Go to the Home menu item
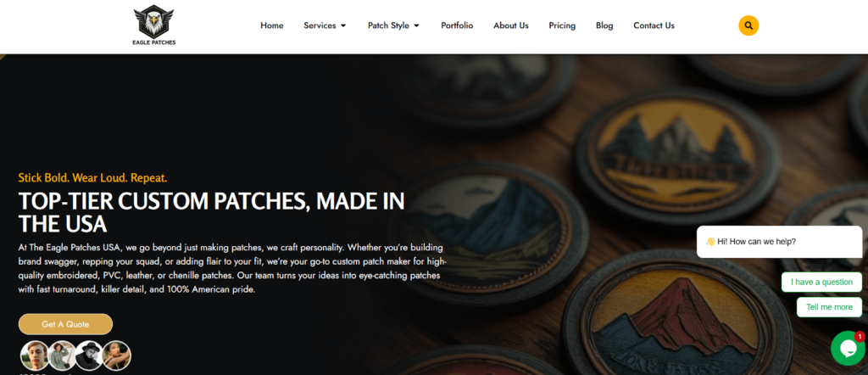 [x=272, y=25]
